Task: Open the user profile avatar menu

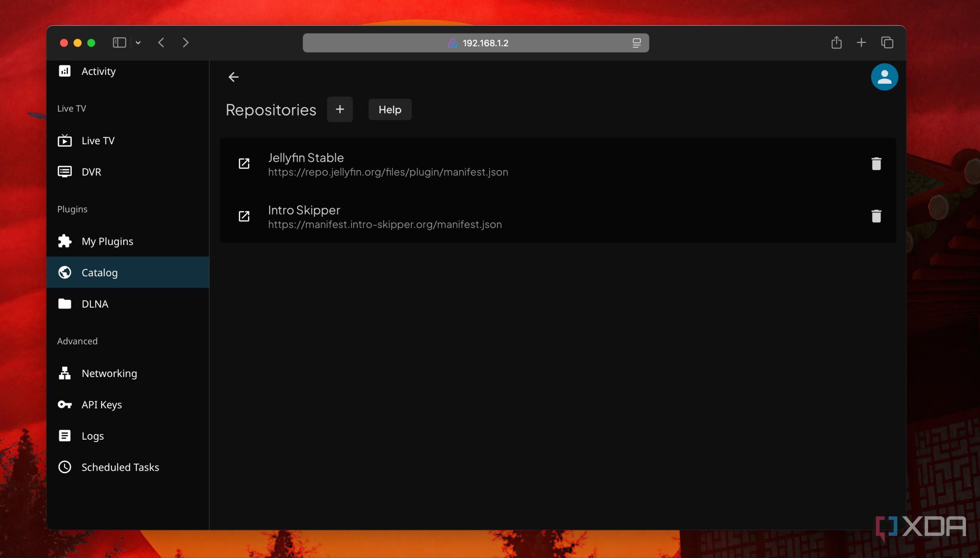Action: 884,77
